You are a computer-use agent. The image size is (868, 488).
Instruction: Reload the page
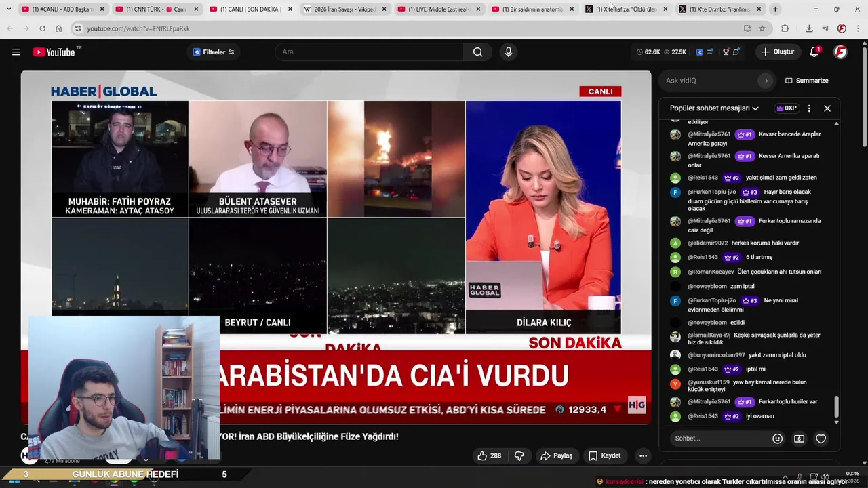coord(42,28)
